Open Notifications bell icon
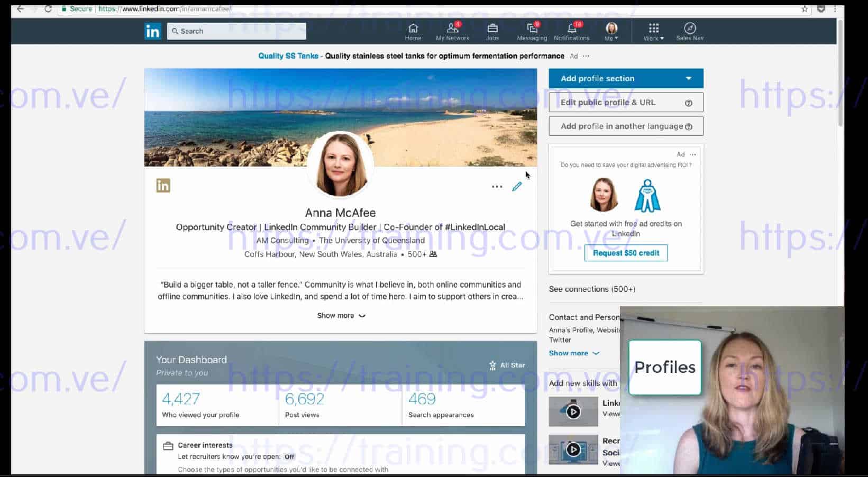This screenshot has height=477, width=868. point(572,32)
